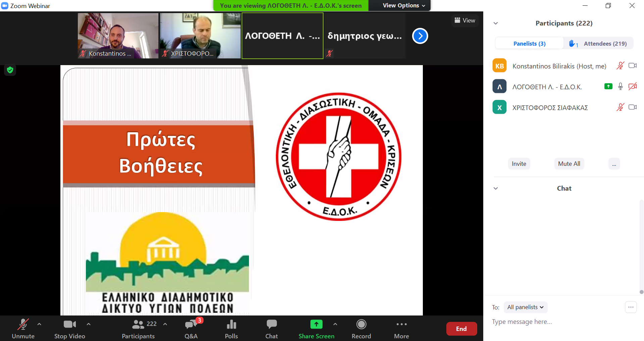Click the screen viewing notification banner
The height and width of the screenshot is (341, 644).
(x=291, y=5)
